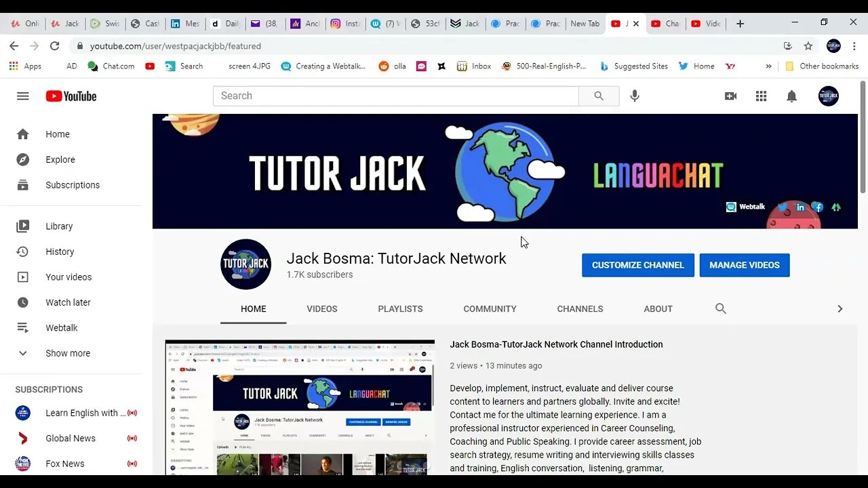Close the active YouTube browser tab
The width and height of the screenshot is (868, 488).
pyautogui.click(x=636, y=24)
